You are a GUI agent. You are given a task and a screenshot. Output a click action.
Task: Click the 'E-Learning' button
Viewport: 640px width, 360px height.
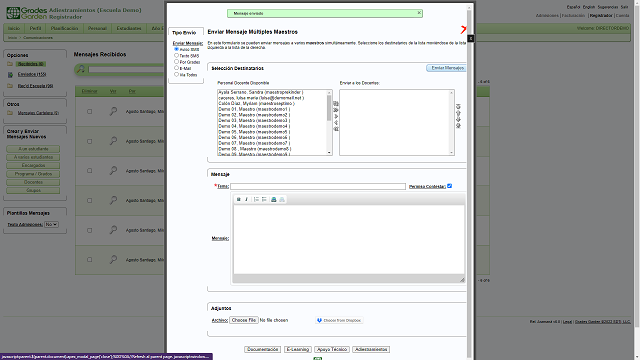click(x=298, y=349)
